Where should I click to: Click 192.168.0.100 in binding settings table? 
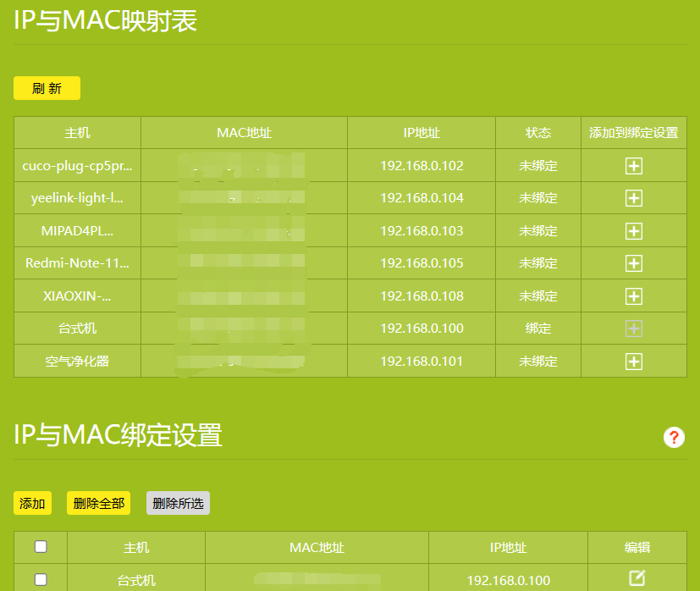[508, 580]
